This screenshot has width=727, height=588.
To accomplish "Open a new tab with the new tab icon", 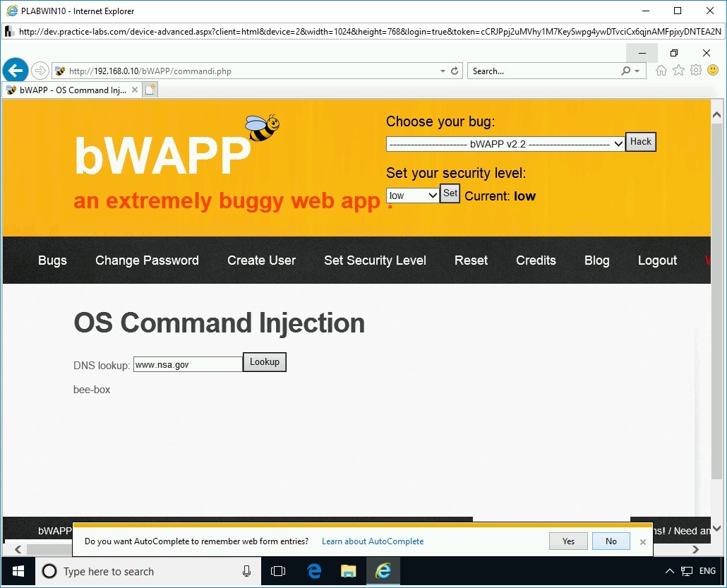I will point(150,90).
